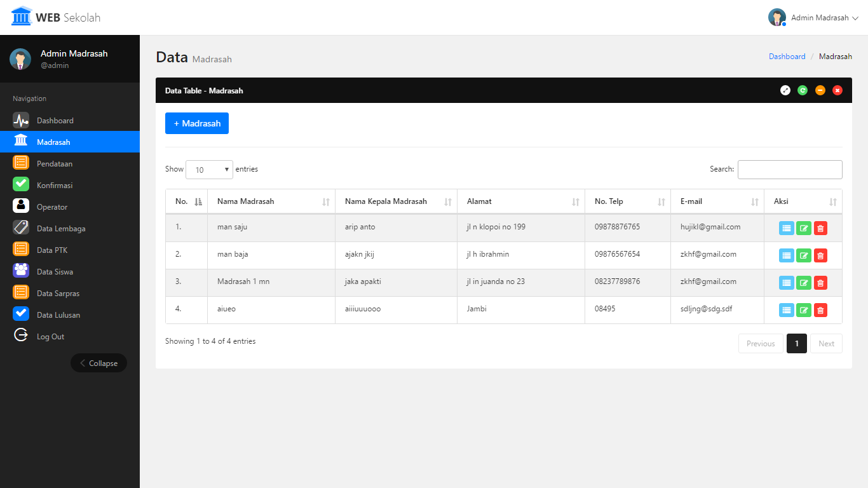This screenshot has width=868, height=488.
Task: Open the Admin Madrasah user dropdown menu
Action: (813, 18)
